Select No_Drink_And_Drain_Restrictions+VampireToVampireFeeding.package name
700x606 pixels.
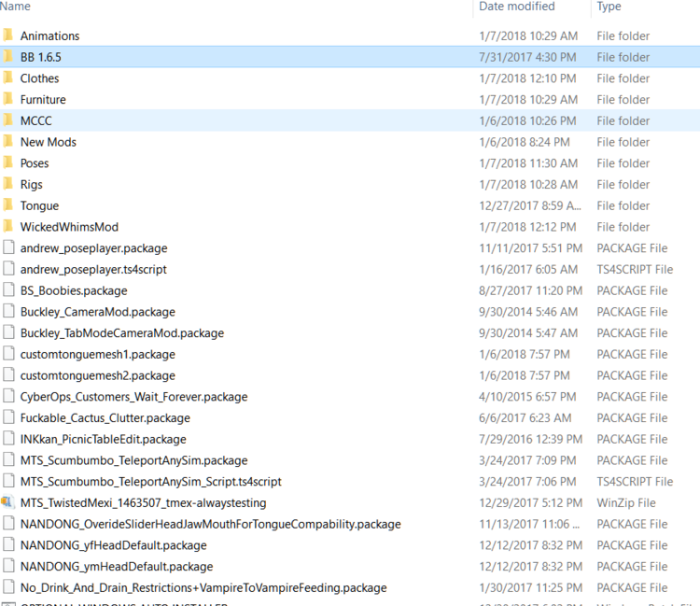(203, 588)
